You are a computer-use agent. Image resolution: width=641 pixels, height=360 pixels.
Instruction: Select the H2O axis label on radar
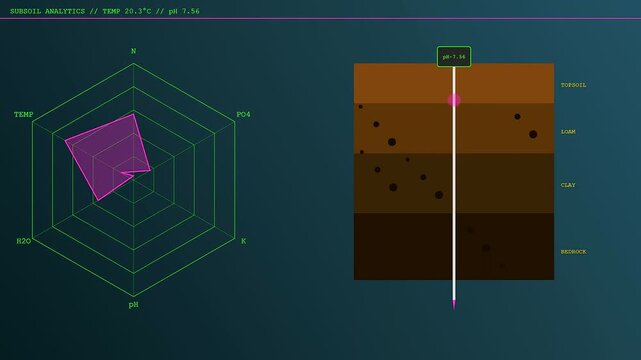[x=23, y=241]
